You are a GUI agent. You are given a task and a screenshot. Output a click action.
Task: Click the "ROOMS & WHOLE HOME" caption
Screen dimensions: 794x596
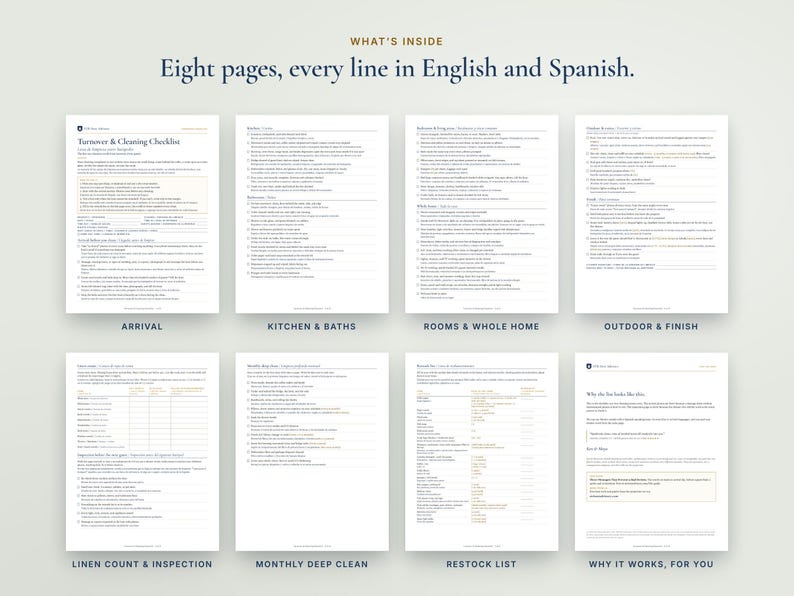click(482, 327)
